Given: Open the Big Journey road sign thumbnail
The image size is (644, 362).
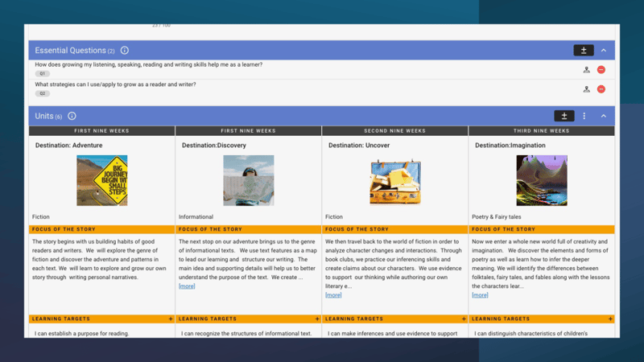Looking at the screenshot, I should (102, 180).
